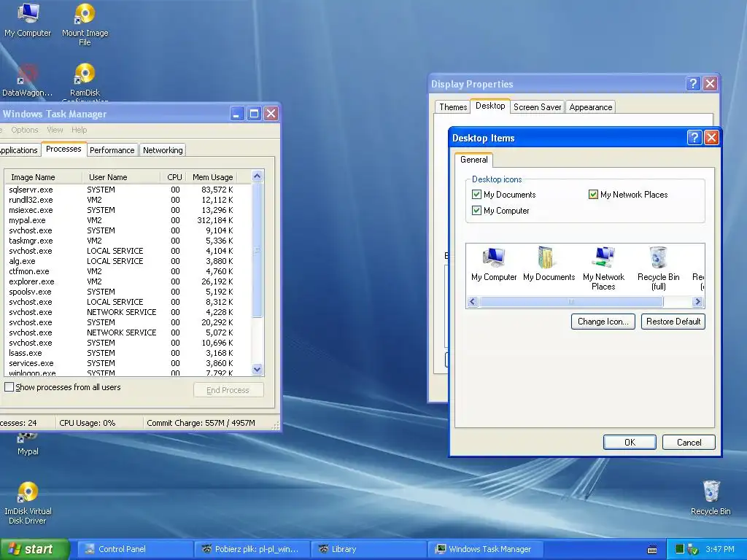Click the Help question mark in Desktop Items

pyautogui.click(x=694, y=138)
